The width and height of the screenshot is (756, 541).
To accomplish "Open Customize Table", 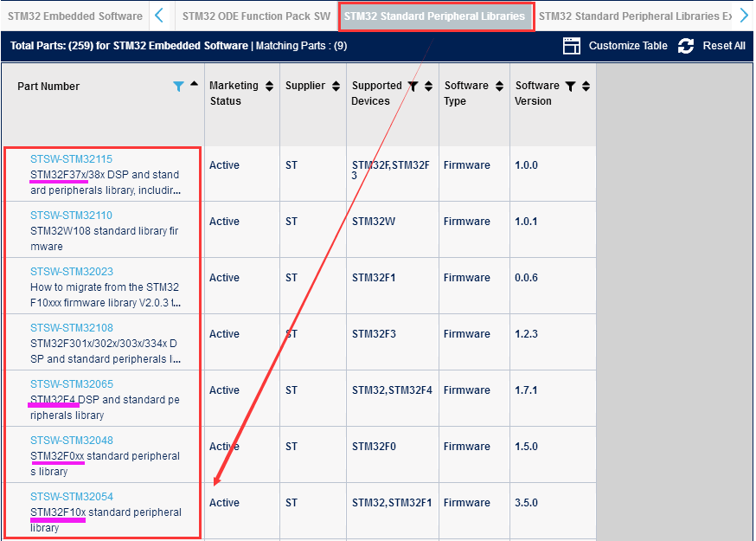I will point(615,46).
